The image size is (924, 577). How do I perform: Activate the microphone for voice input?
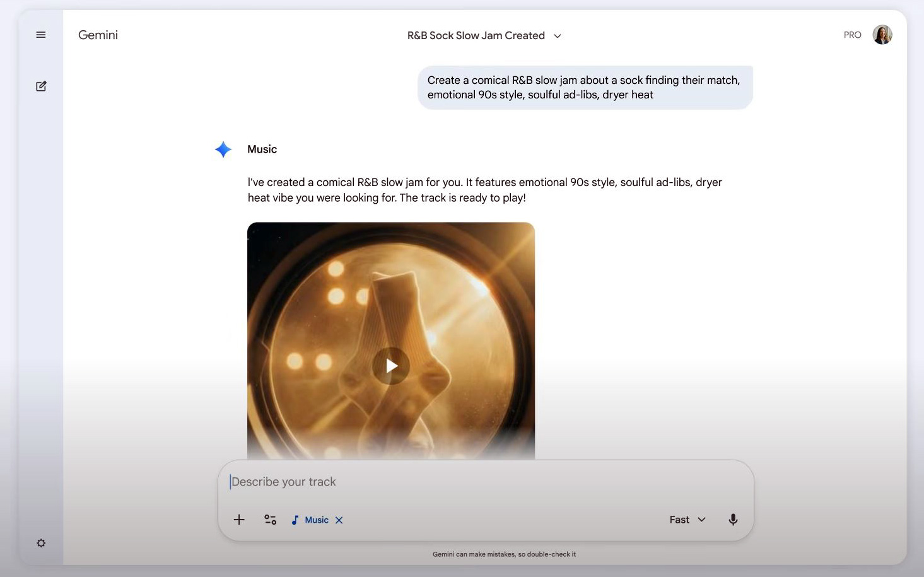(733, 520)
